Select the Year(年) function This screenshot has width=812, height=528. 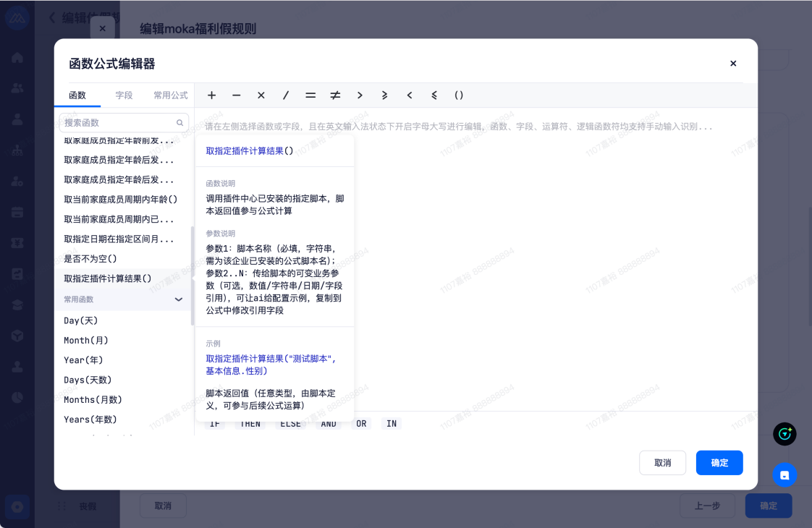pyautogui.click(x=83, y=359)
